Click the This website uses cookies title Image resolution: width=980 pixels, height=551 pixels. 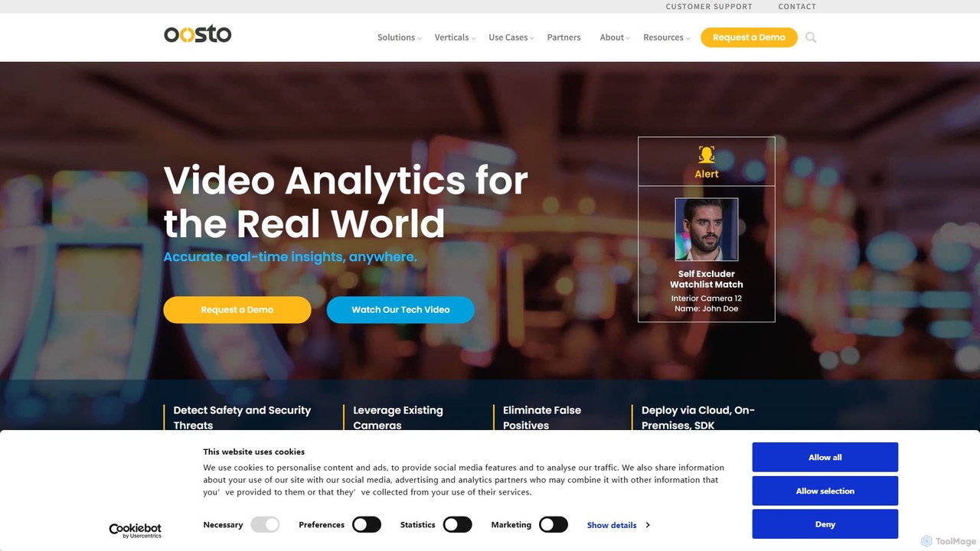click(253, 452)
